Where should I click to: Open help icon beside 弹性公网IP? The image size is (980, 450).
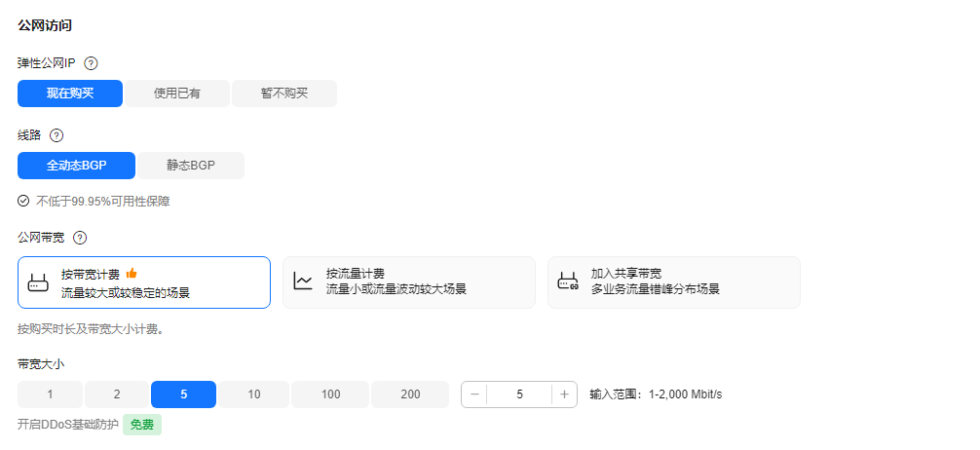click(91, 63)
